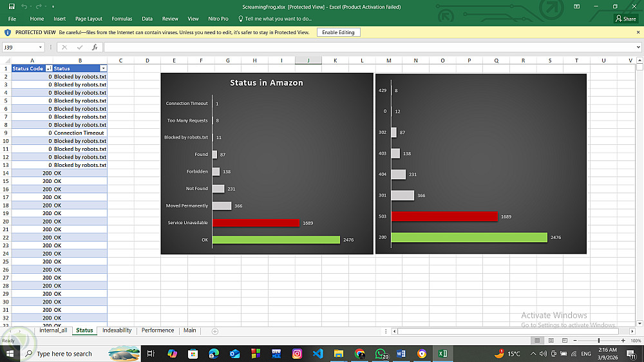Open WhatsApp from the taskbar
The image size is (644, 362).
(381, 354)
